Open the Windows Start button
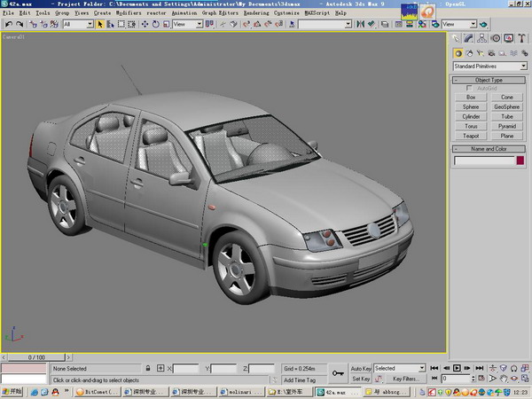This screenshot has width=532, height=399. tap(12, 392)
